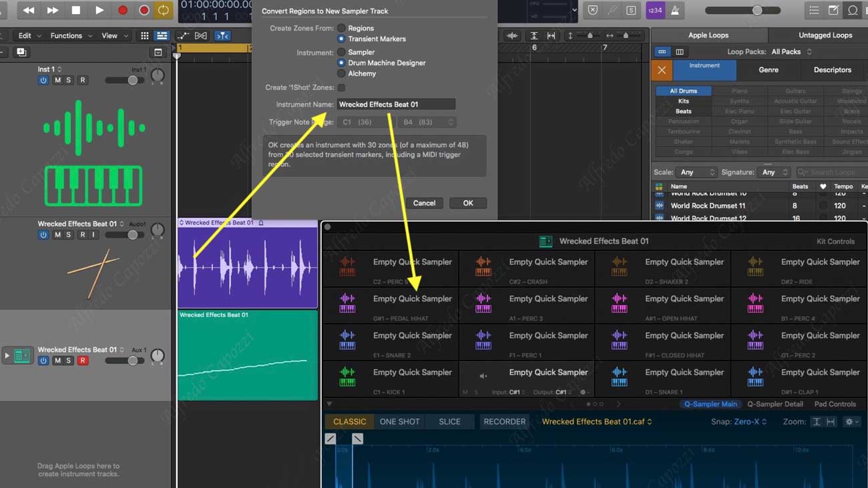Click Cancel in the convert dialog

point(424,203)
